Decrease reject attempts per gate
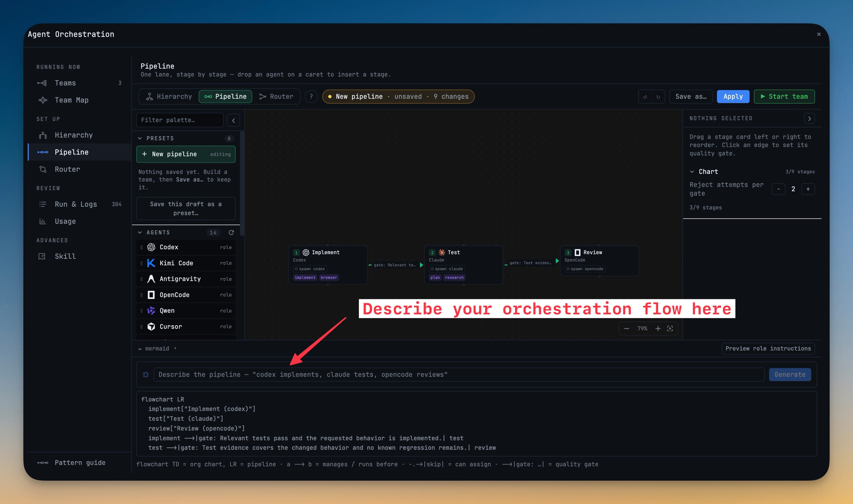Viewport: 853px width, 504px height. (x=779, y=189)
